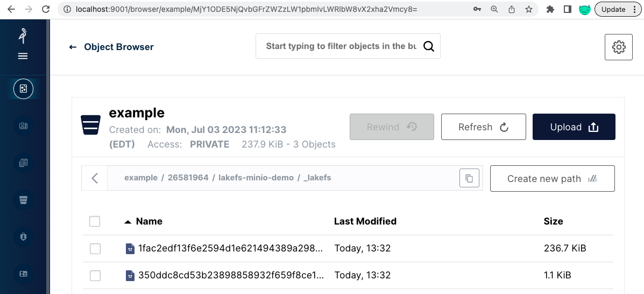Copy the current path icon

(x=469, y=178)
